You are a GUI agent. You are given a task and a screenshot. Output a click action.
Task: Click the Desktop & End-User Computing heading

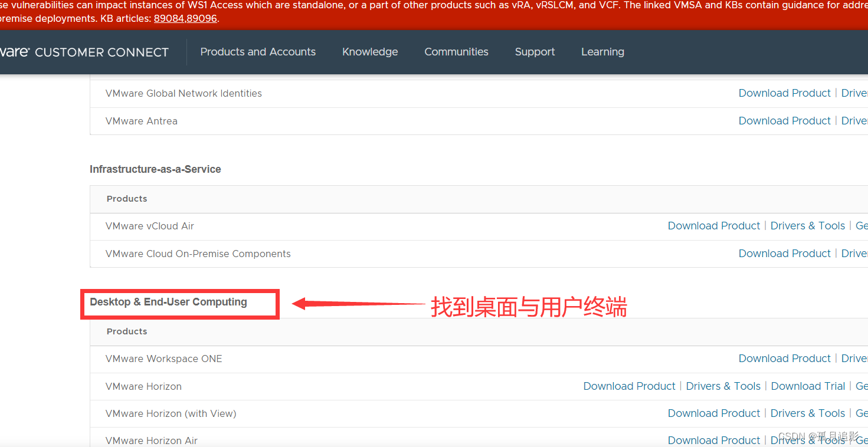coord(168,302)
